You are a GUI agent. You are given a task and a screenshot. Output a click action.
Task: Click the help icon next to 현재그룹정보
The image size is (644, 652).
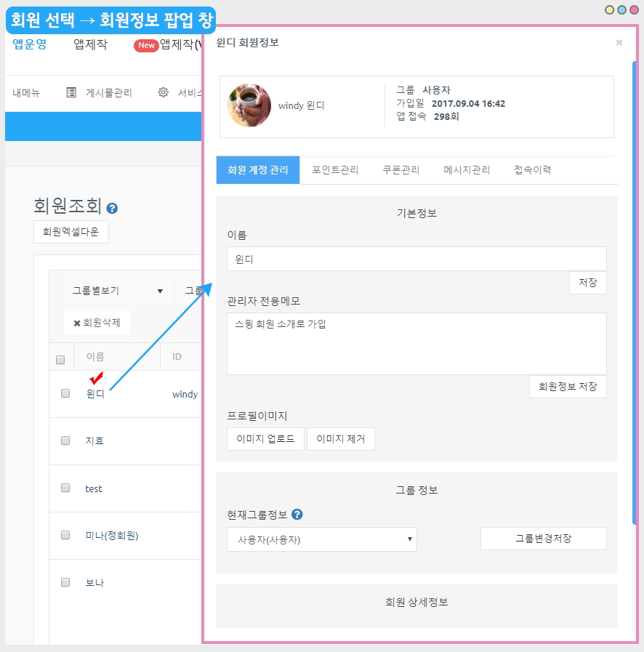[x=297, y=515]
